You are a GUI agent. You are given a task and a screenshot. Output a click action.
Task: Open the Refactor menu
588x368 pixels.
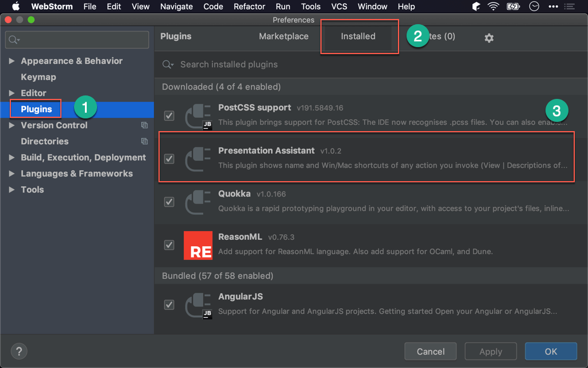(249, 7)
